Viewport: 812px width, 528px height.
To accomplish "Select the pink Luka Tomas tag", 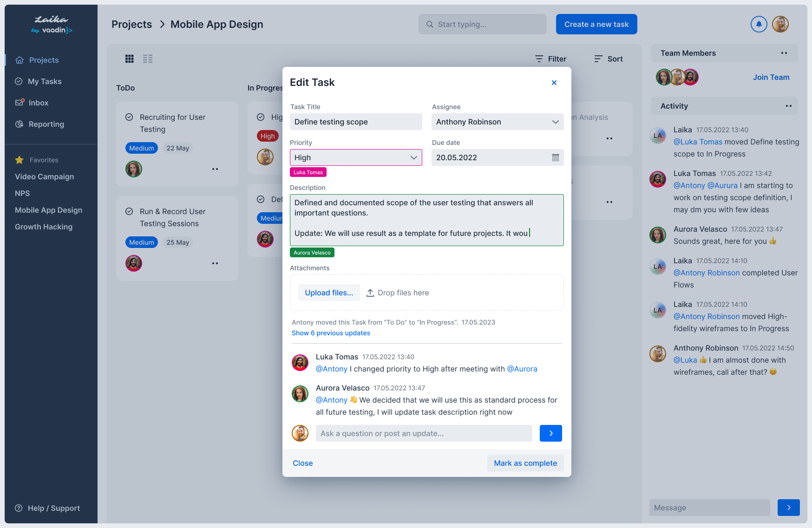I will point(308,172).
